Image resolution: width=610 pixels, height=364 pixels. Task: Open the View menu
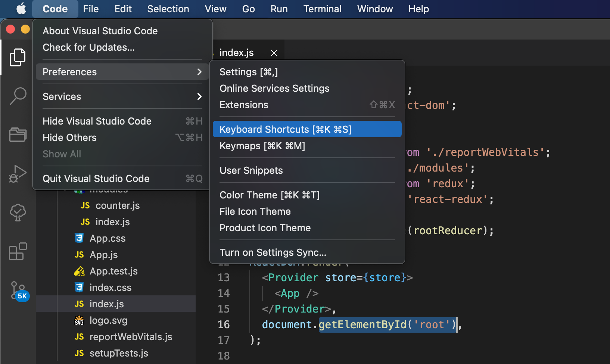(x=215, y=9)
